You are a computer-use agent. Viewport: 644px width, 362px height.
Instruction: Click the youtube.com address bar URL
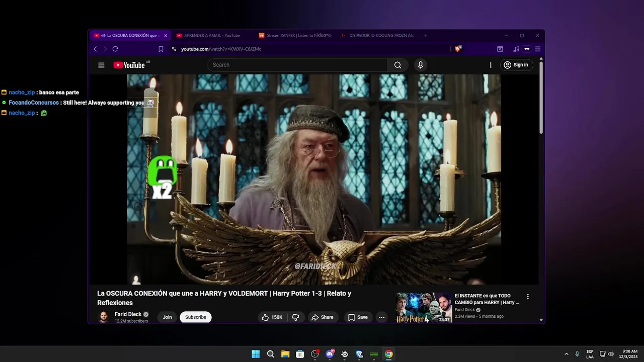221,49
